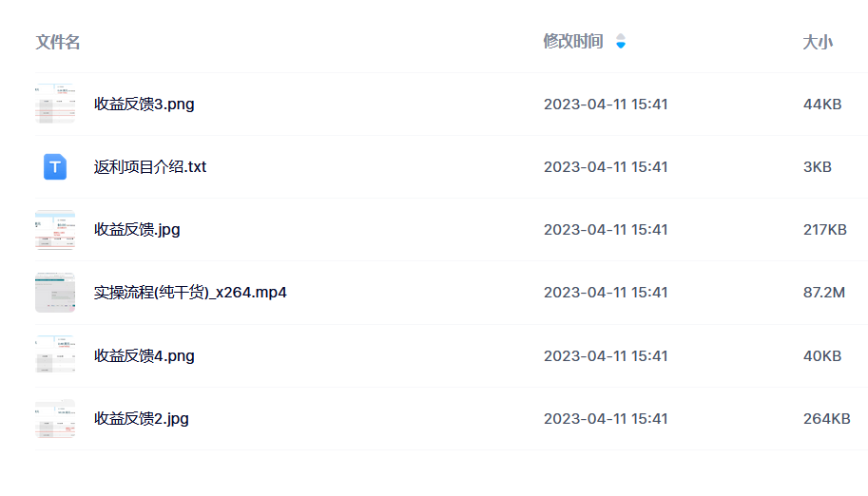Open 返利项目介绍.txt file name
Viewport: 868px width, 496px height.
[x=150, y=166]
